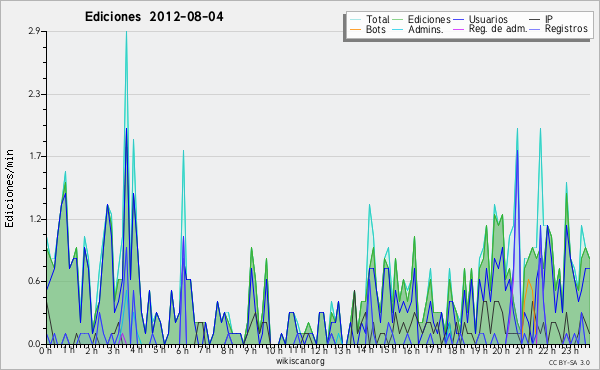This screenshot has height=370, width=600.
Task: Click the y-axis value 0.0
Action: (34, 344)
